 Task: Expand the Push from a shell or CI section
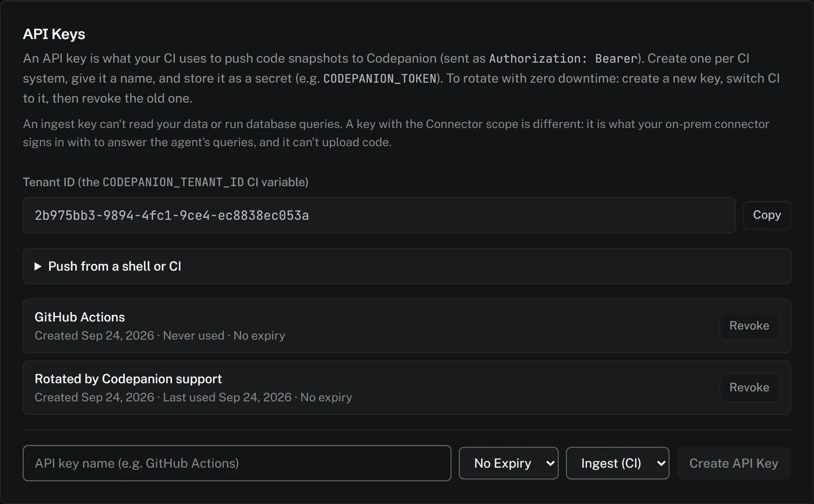407,266
